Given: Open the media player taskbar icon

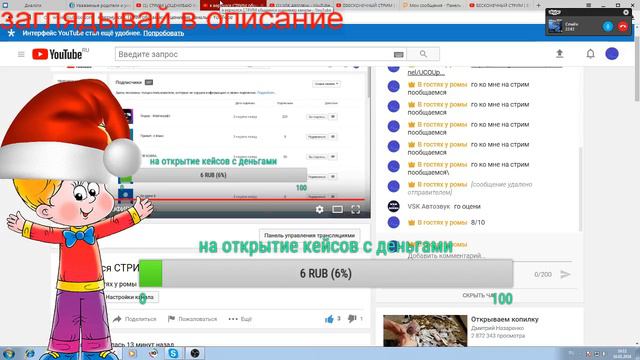Looking at the screenshot, I should point(132,353).
